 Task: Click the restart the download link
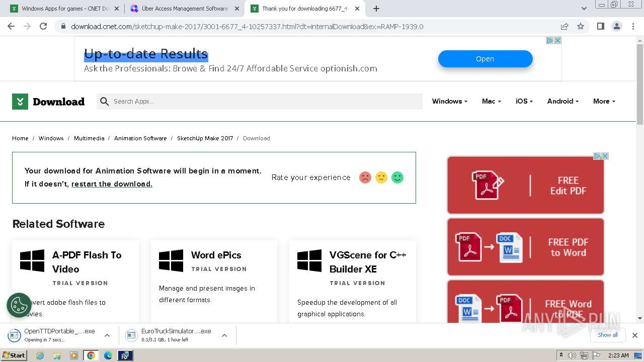[112, 184]
